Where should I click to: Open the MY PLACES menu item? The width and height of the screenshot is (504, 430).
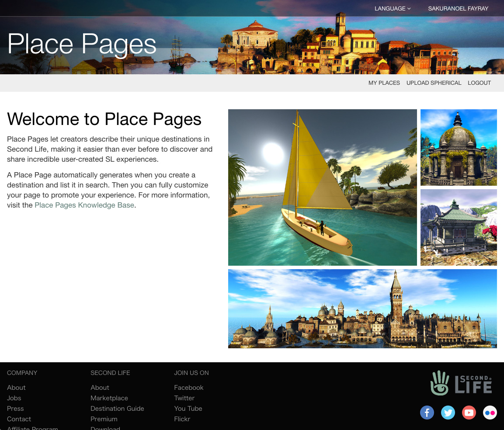(x=384, y=83)
